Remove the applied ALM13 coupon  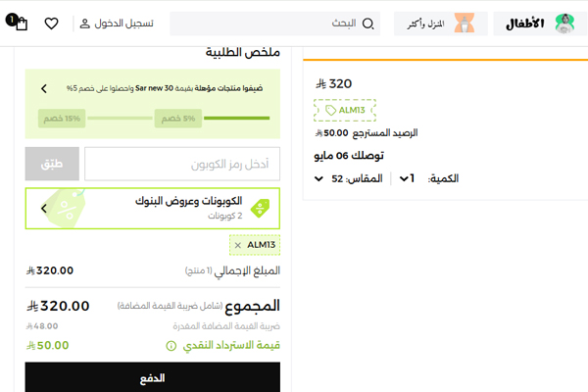[x=238, y=245]
